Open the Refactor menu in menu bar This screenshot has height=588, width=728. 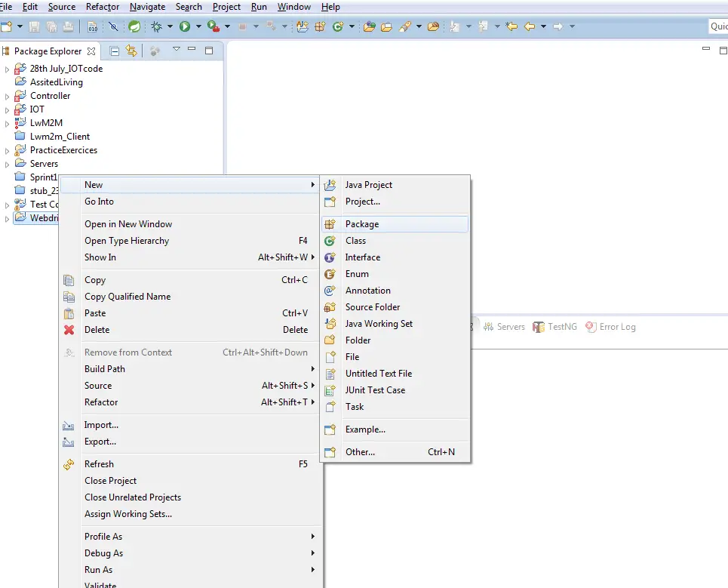click(102, 7)
